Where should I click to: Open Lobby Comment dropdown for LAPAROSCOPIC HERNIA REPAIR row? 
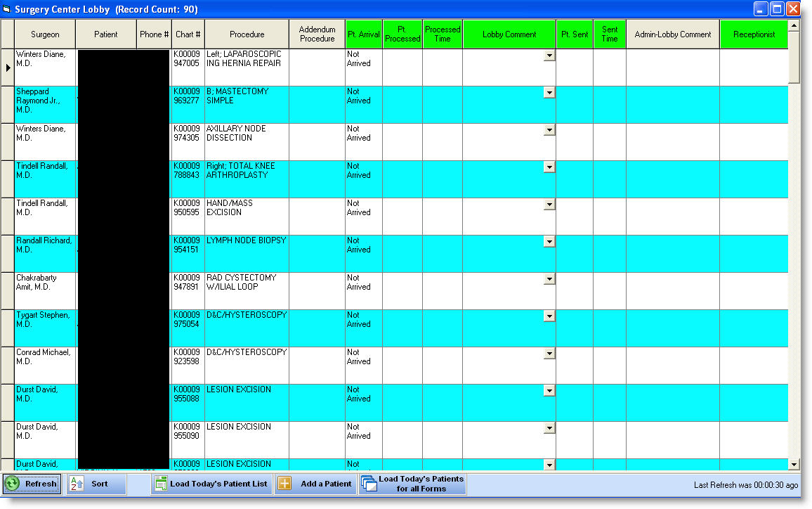point(549,56)
